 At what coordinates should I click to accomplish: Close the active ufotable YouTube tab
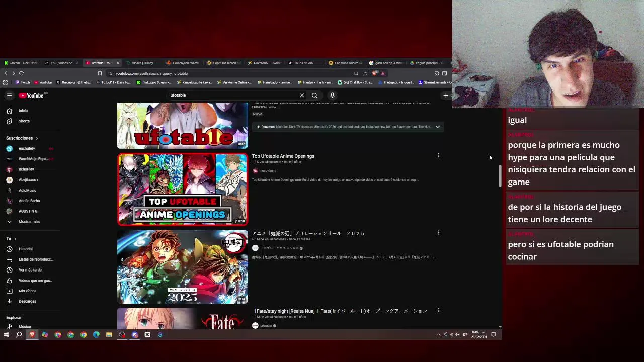[118, 63]
